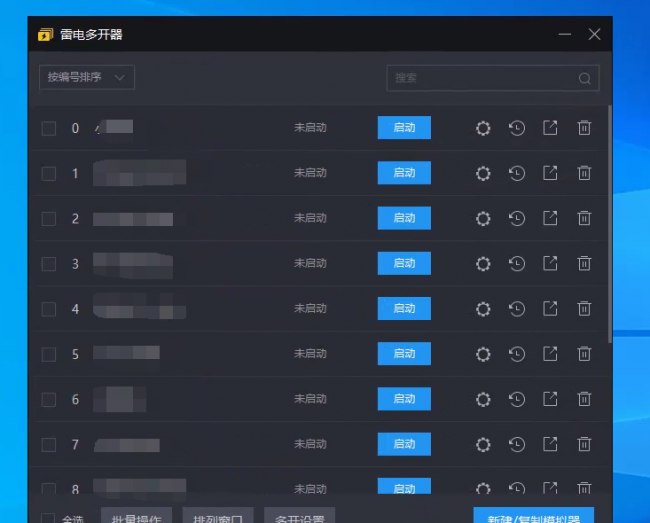The image size is (650, 523).
Task: Click the 未启动 status of emulator 0
Action: 310,128
